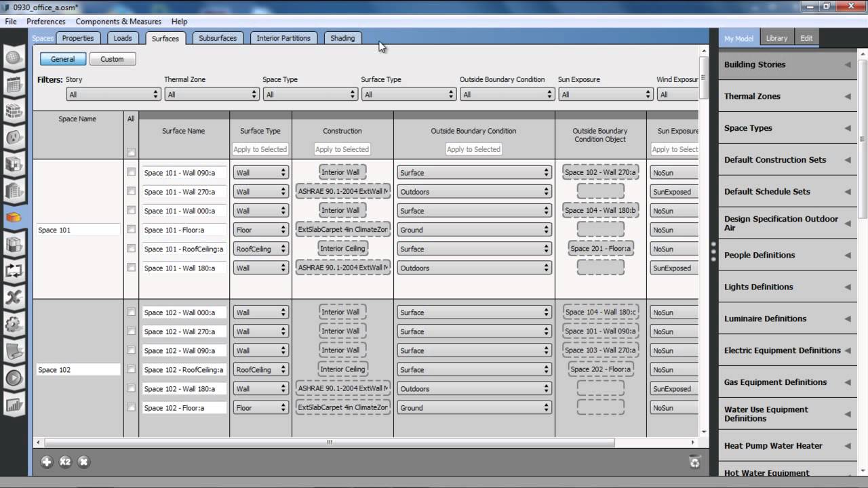Open the Thermal Zones cube icon
Screen dimensions: 868x488
[x=14, y=245]
